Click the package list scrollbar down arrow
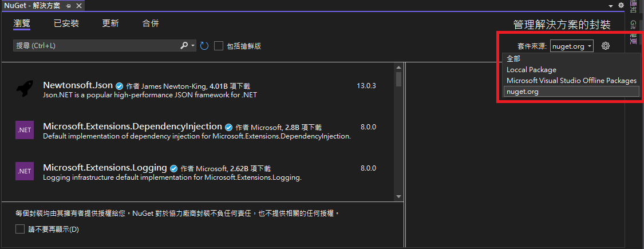 click(x=398, y=196)
